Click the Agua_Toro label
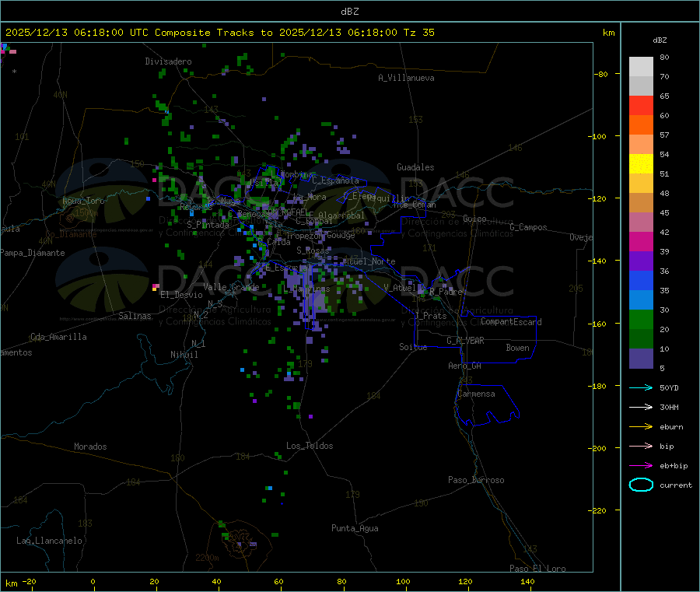700x592 pixels. pyautogui.click(x=83, y=201)
